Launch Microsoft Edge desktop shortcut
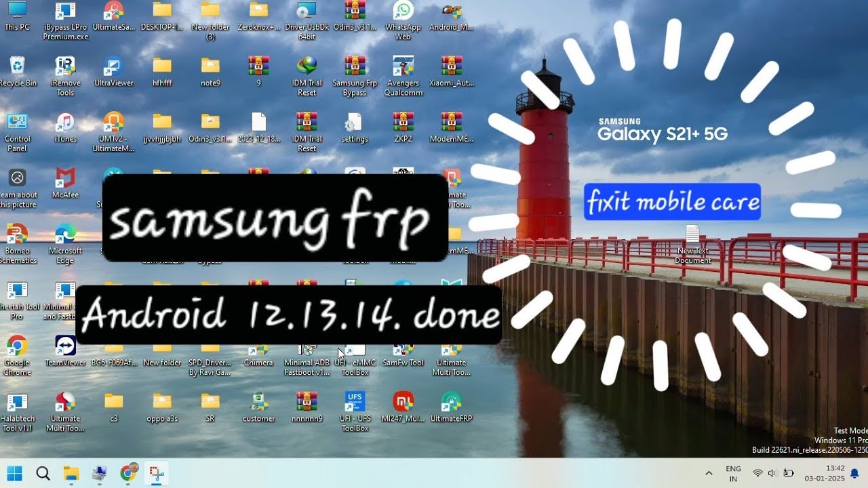This screenshot has height=488, width=868. point(65,243)
